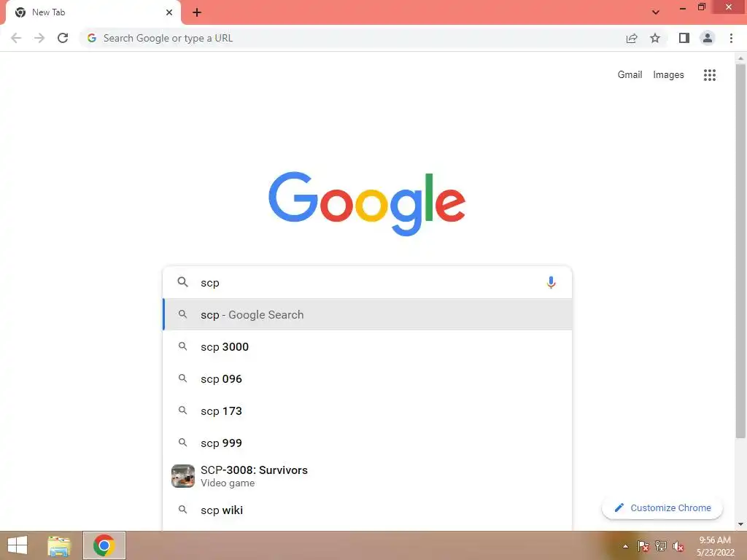
Task: Click the browser Forward arrow
Action: [39, 38]
